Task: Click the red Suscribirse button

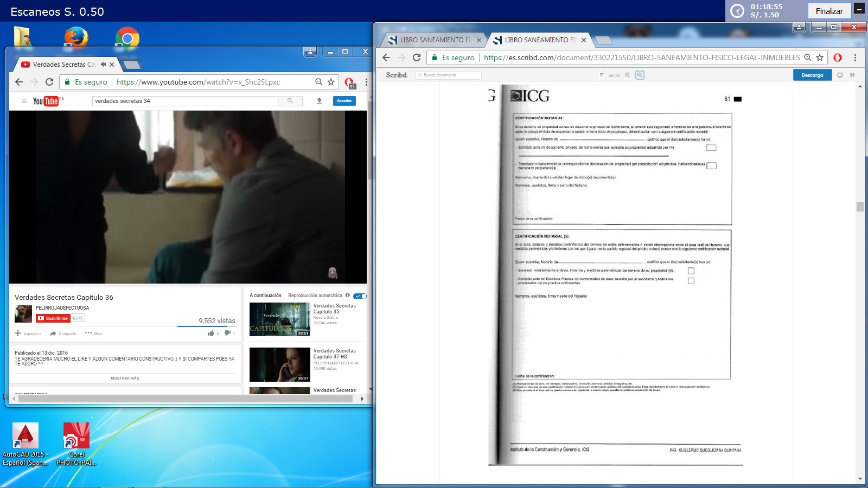Action: point(53,318)
